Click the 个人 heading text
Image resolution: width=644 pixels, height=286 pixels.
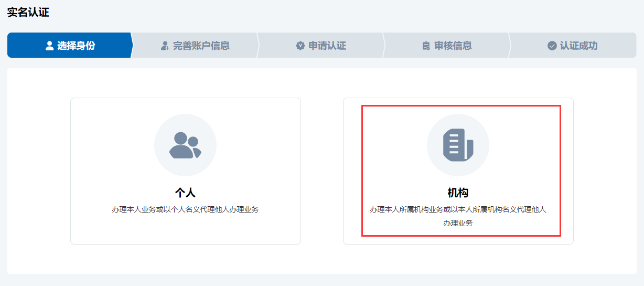185,193
